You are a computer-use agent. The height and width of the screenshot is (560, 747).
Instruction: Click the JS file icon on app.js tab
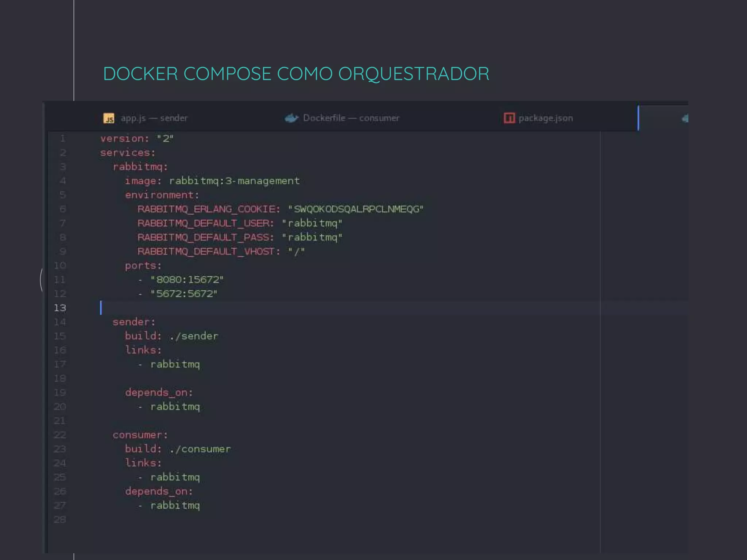(109, 118)
